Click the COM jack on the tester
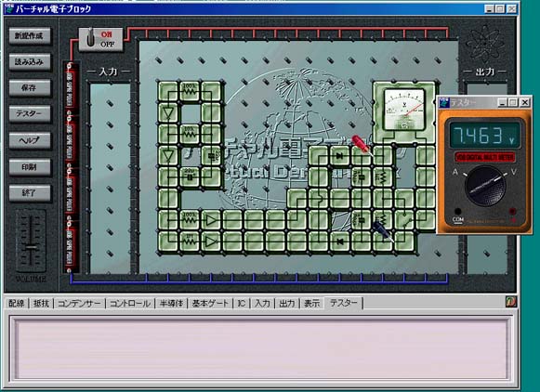540x392 pixels. (x=457, y=211)
